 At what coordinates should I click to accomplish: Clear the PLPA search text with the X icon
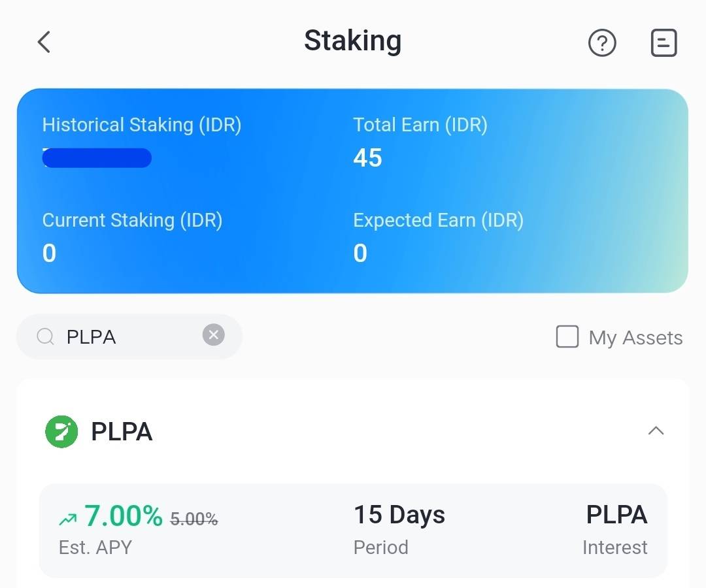point(213,335)
